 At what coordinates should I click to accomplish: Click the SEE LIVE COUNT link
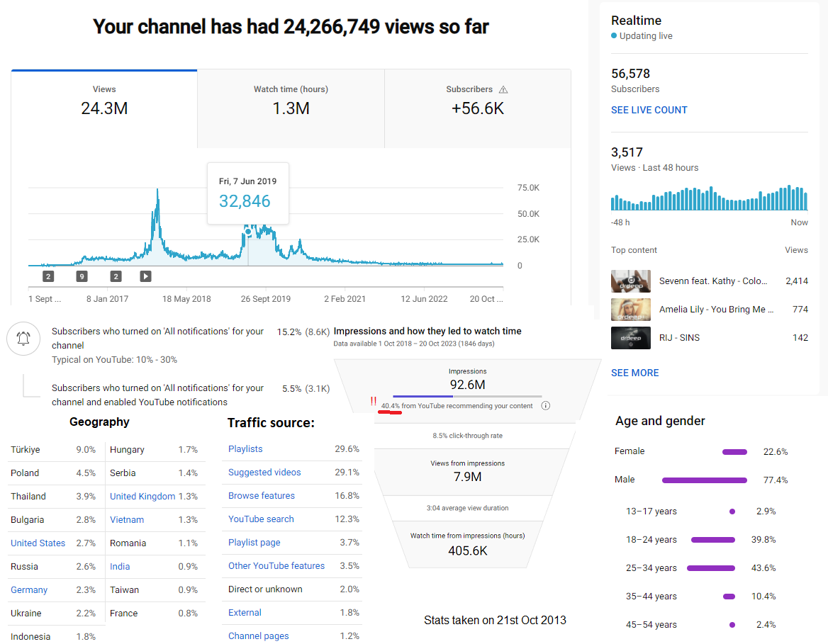649,110
